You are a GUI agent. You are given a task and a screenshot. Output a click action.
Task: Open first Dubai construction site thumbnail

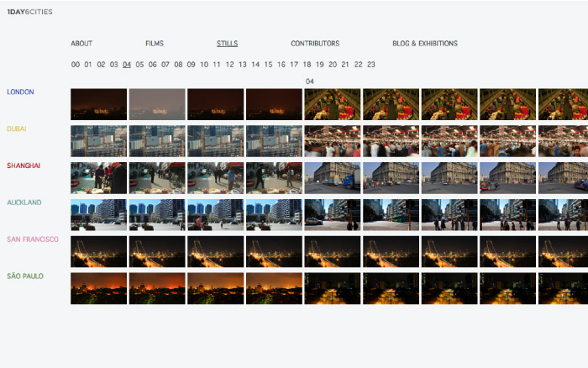click(x=99, y=141)
